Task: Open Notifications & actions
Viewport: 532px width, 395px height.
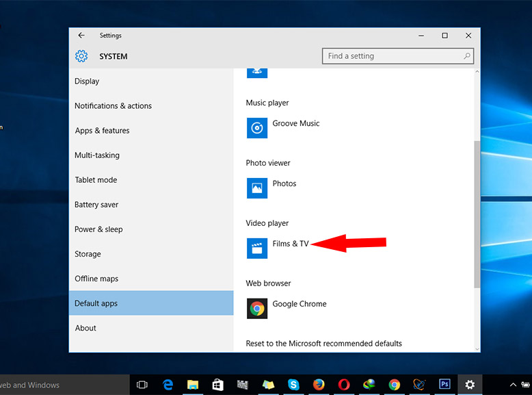Action: (151, 106)
